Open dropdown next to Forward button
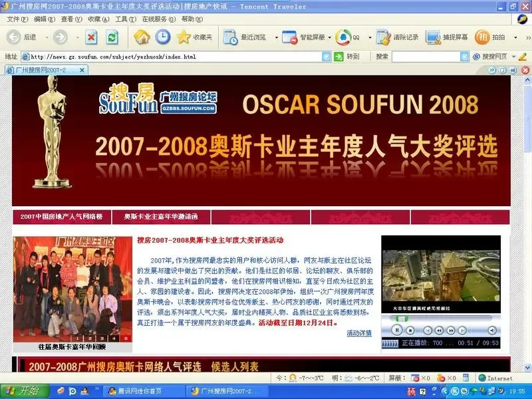This screenshot has width=532, height=399. click(x=77, y=37)
